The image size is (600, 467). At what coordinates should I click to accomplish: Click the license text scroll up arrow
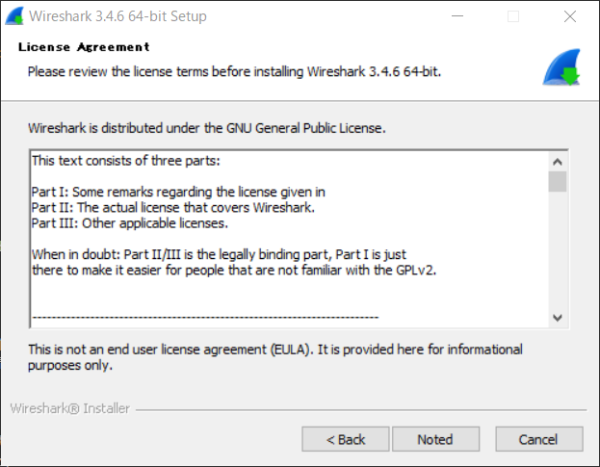pos(558,162)
